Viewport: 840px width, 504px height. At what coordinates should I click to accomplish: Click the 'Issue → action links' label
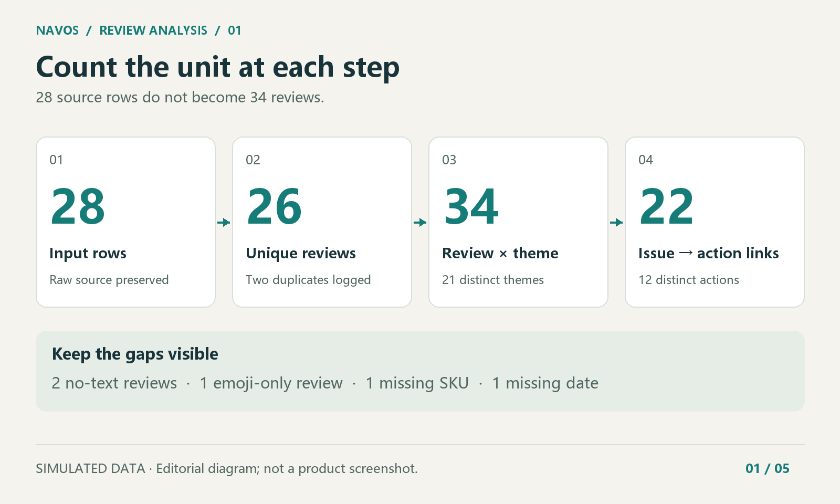(x=709, y=253)
